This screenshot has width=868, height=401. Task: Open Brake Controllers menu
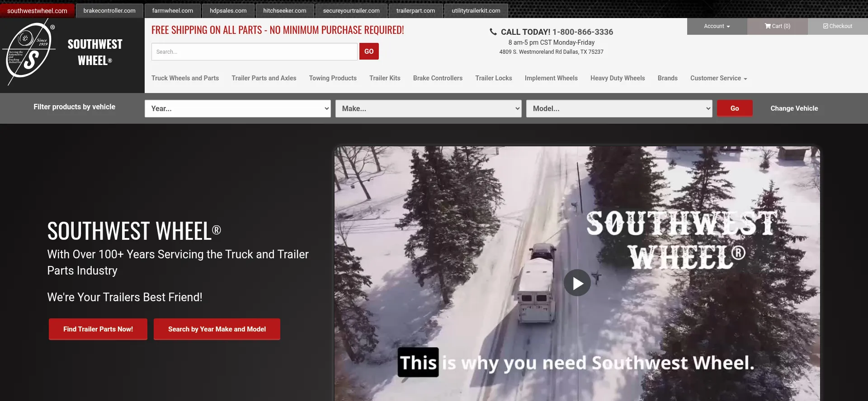click(438, 78)
